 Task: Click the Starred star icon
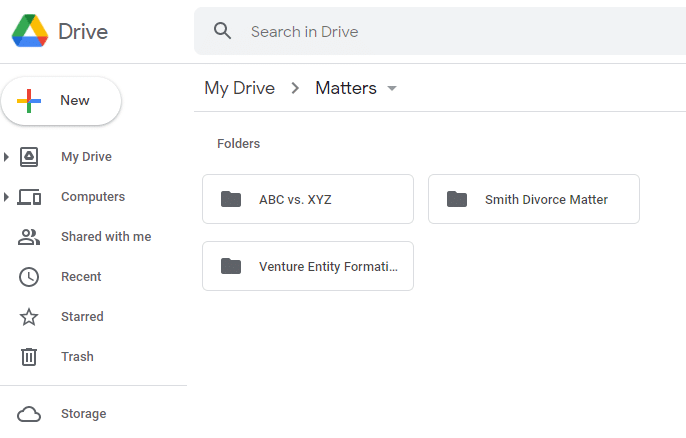point(29,317)
